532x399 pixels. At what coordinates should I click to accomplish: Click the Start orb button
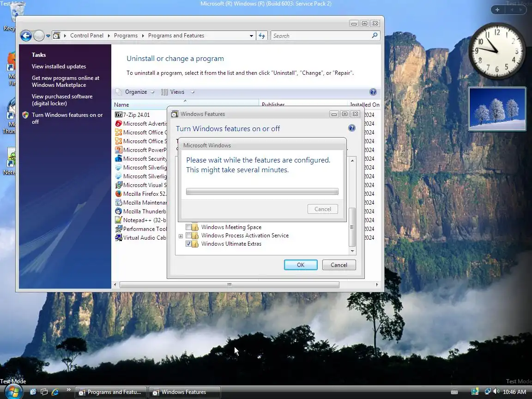[x=13, y=392]
